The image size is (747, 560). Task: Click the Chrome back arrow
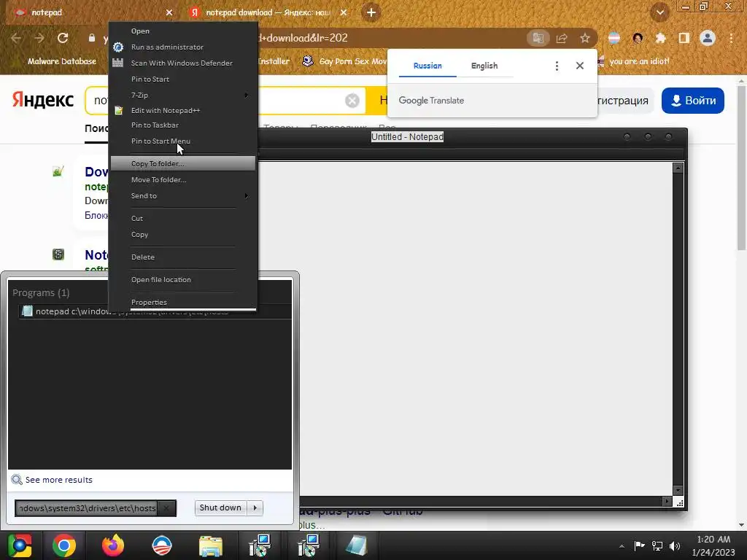[x=16, y=38]
